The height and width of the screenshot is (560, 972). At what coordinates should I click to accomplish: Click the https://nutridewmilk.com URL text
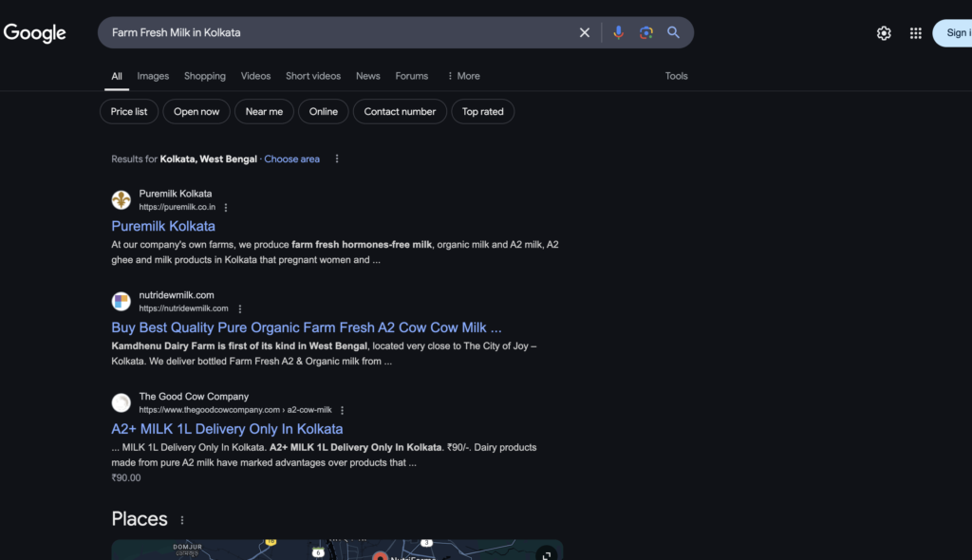pyautogui.click(x=183, y=308)
